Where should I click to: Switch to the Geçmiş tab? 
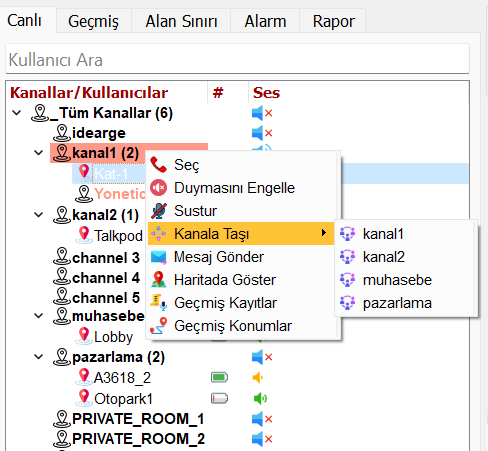(93, 21)
